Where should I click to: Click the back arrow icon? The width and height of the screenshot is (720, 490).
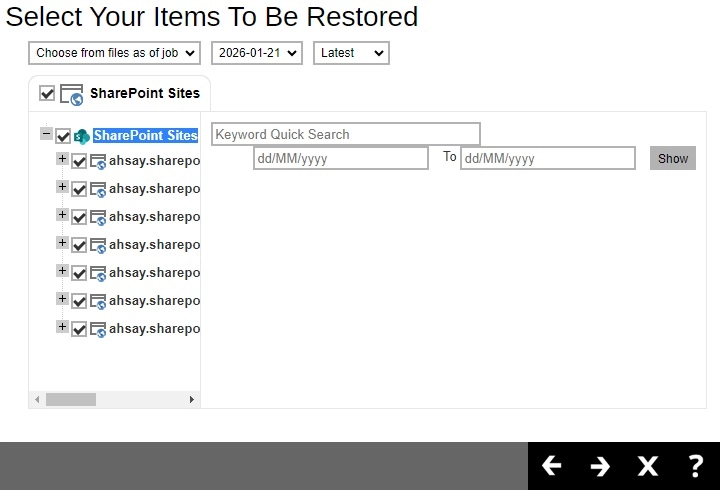tap(551, 466)
